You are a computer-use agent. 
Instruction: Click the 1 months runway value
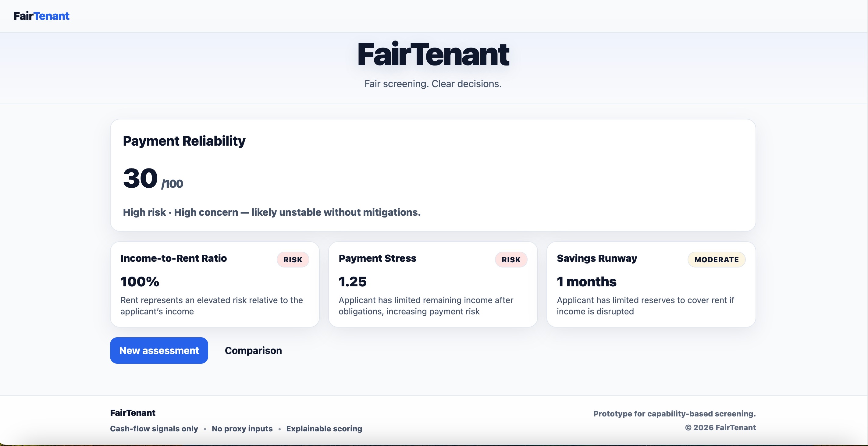pos(586,281)
